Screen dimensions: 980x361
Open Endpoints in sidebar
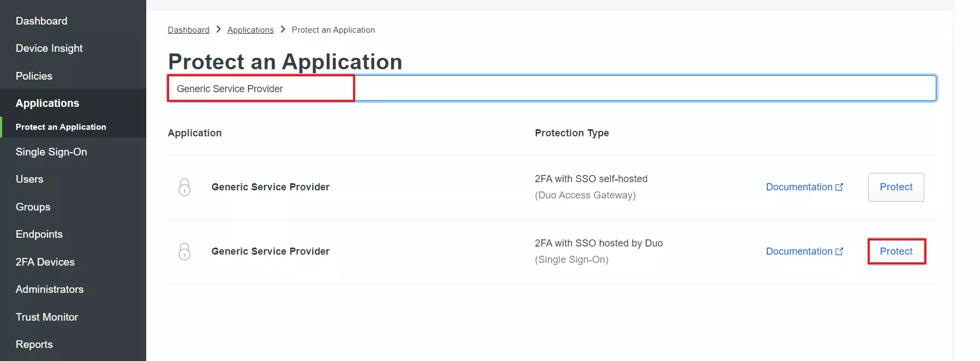pyautogui.click(x=39, y=234)
